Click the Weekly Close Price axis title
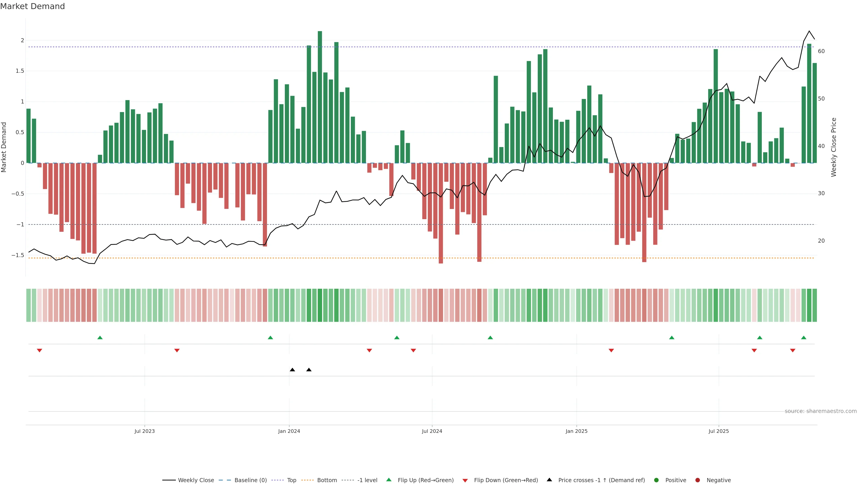 point(834,147)
